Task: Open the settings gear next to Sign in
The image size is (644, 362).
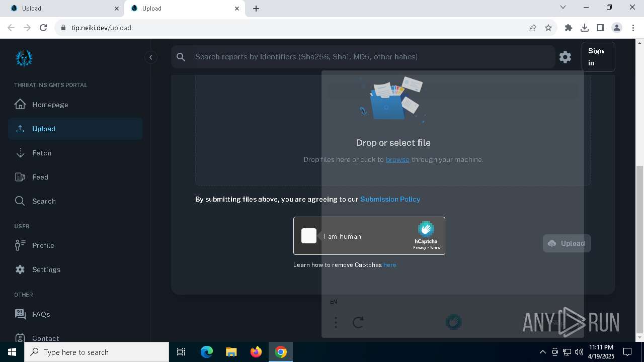Action: coord(566,57)
